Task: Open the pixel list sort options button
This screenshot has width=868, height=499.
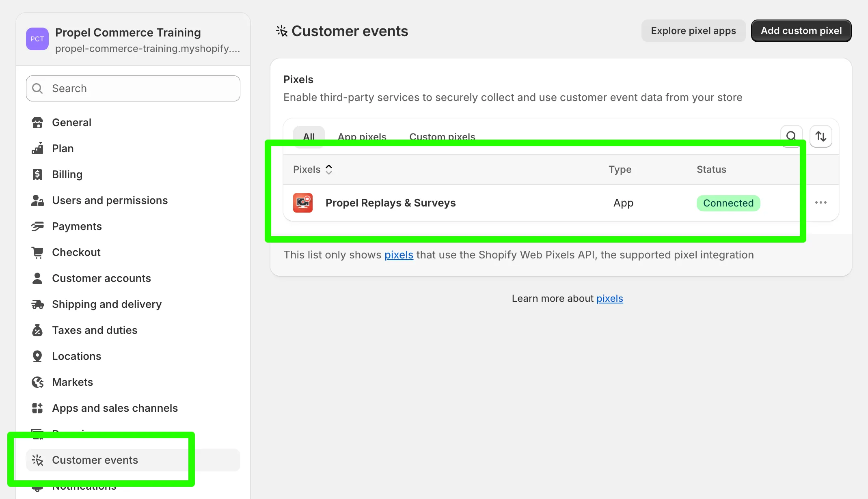Action: pos(821,136)
